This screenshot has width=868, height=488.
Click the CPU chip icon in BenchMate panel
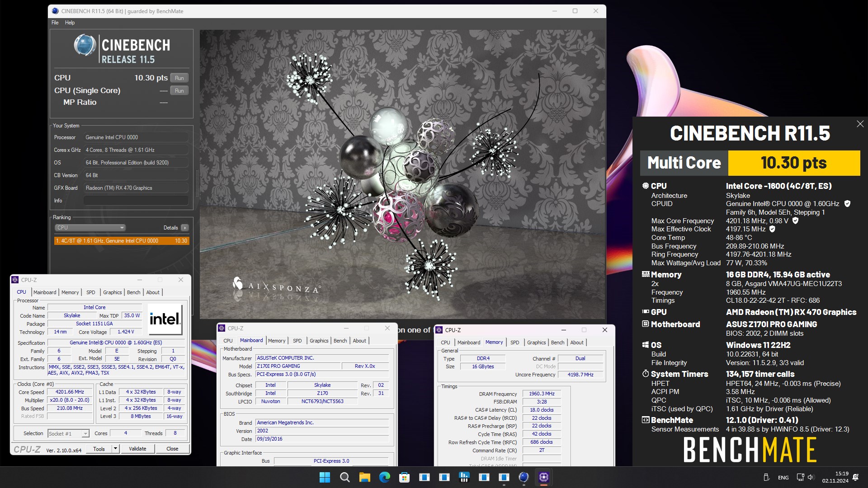click(646, 186)
